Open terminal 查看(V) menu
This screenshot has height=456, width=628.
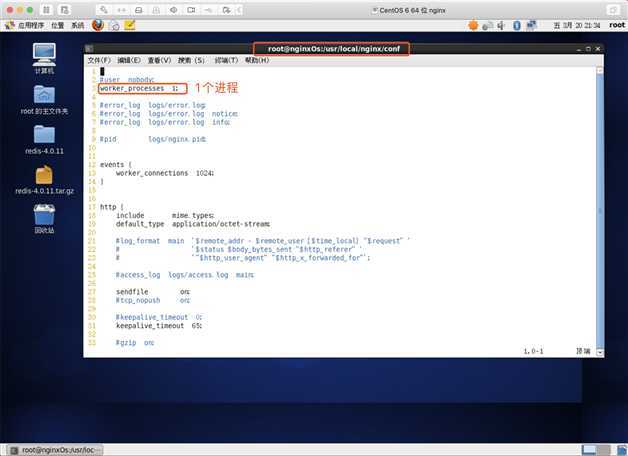[159, 60]
